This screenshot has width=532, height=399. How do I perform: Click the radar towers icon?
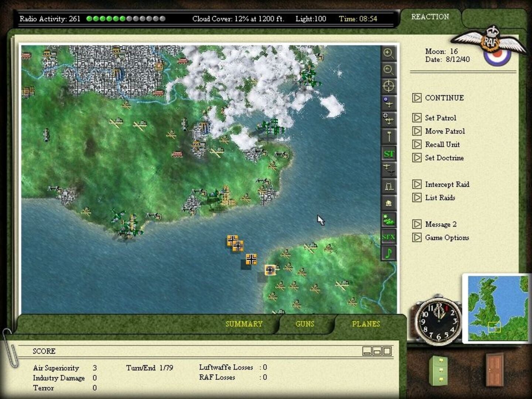(x=388, y=187)
